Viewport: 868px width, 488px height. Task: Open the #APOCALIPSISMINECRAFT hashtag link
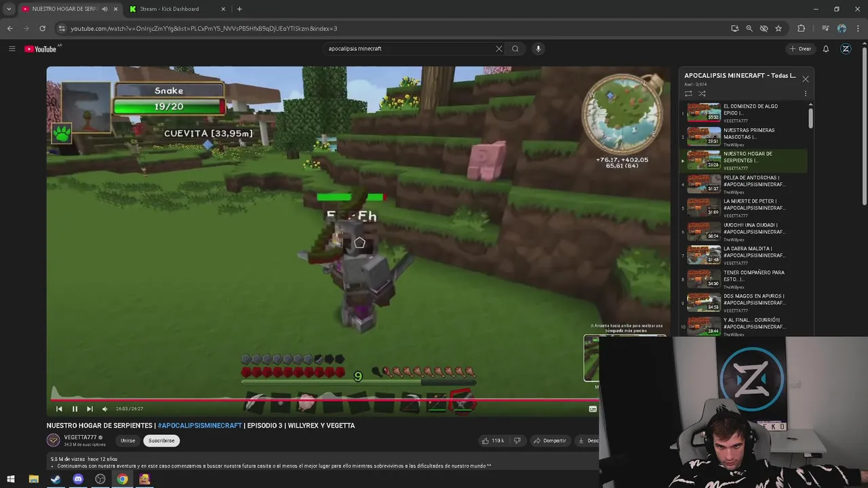point(199,426)
